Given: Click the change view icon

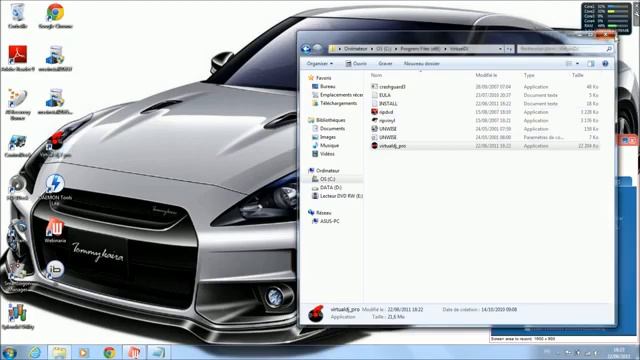Looking at the screenshot, I should point(569,64).
